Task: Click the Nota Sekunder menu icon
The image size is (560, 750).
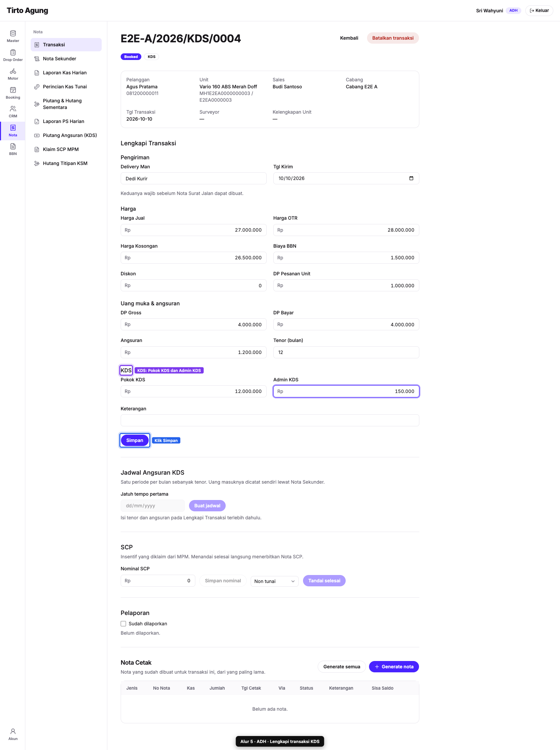Action: tap(37, 59)
